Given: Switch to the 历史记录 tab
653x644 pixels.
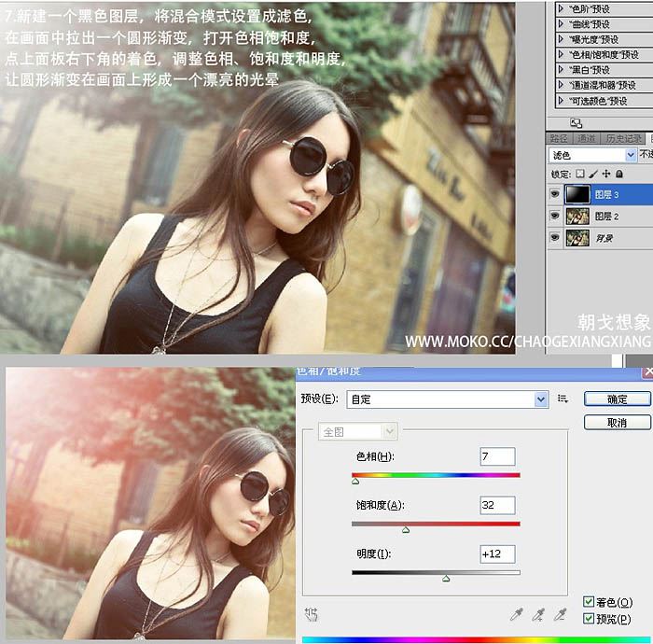Looking at the screenshot, I should 623,138.
